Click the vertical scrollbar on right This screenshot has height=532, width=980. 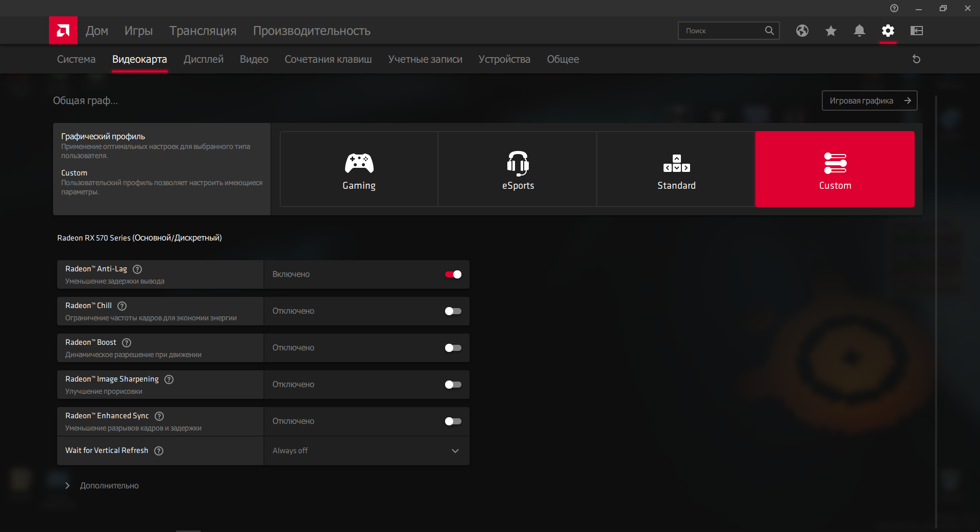(936, 311)
